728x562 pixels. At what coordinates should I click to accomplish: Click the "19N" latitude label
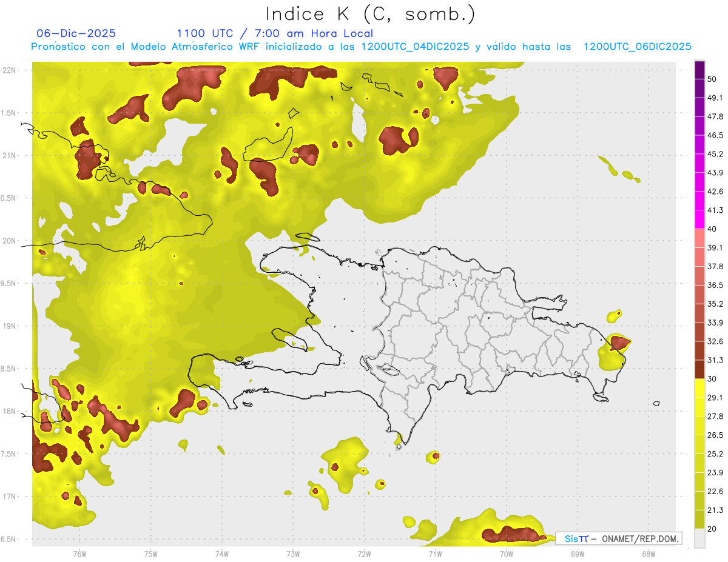click(x=10, y=326)
